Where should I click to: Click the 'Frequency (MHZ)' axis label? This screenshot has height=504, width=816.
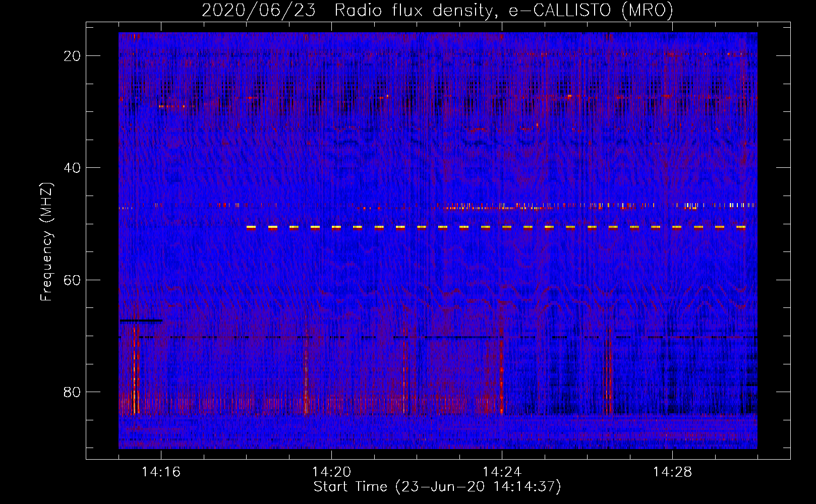tap(46, 242)
